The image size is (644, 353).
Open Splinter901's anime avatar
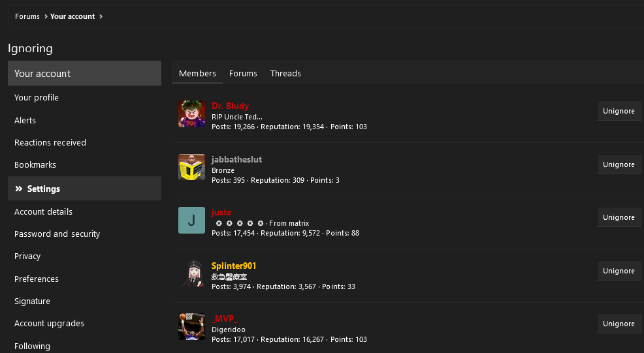tap(191, 273)
